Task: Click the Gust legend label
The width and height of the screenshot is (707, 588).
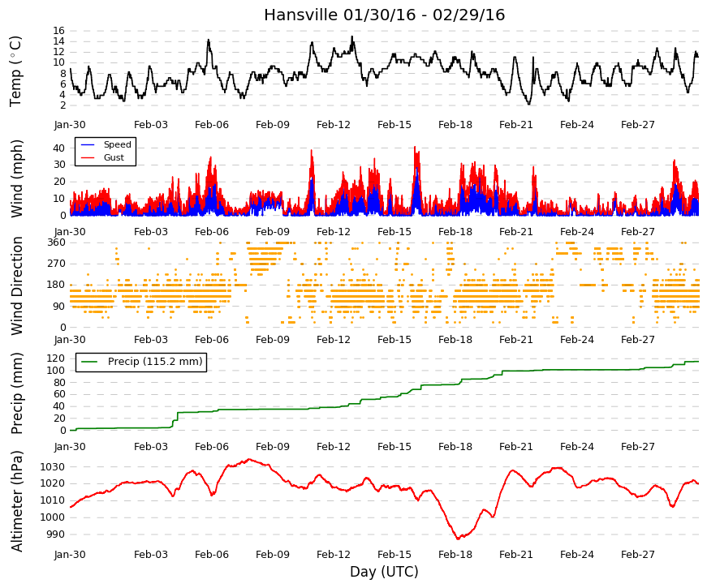Action: click(114, 157)
